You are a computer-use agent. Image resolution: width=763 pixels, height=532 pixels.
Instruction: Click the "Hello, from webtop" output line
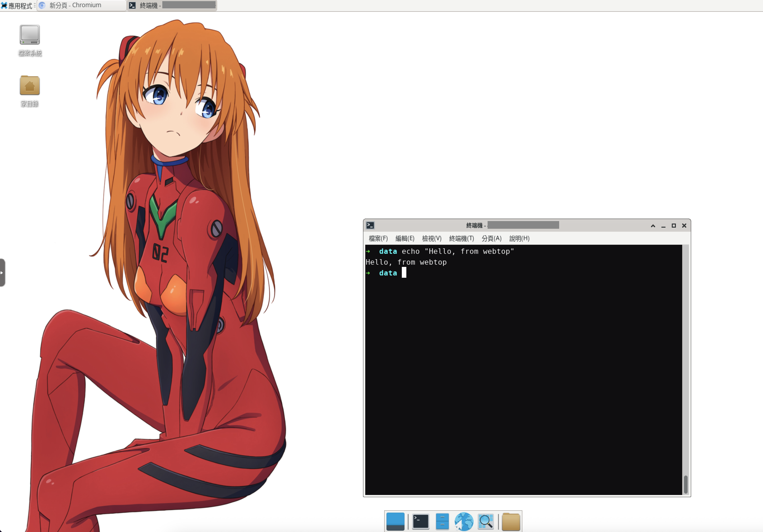click(406, 262)
